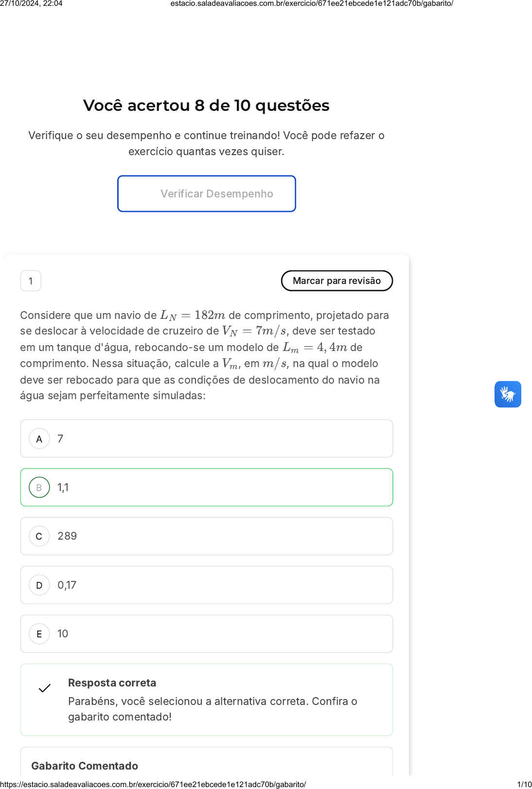Click the checkmark icon beside Resposta correta
The width and height of the screenshot is (532, 789).
[45, 688]
